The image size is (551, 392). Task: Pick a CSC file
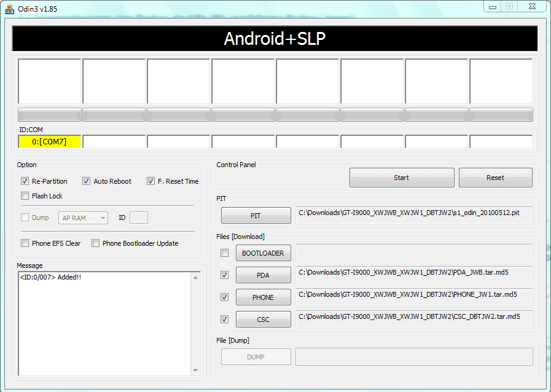point(263,319)
